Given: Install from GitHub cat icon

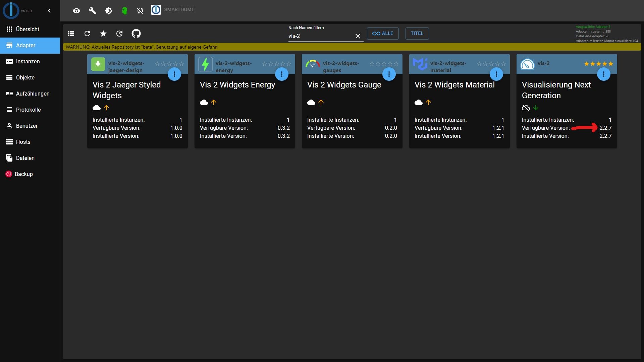Looking at the screenshot, I should click(x=136, y=34).
